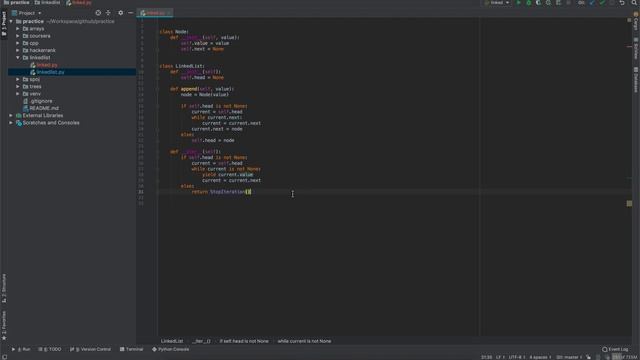Click the profiler icon in top toolbar
The height and width of the screenshot is (360, 640).
[548, 3]
